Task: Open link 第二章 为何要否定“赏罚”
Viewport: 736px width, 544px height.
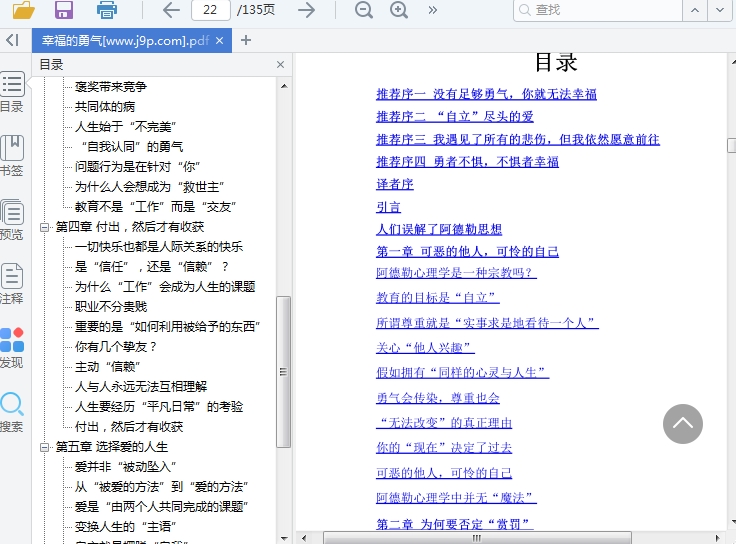Action: (x=455, y=524)
